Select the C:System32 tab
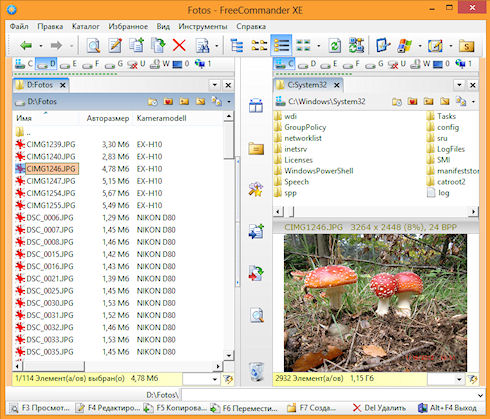 point(307,85)
